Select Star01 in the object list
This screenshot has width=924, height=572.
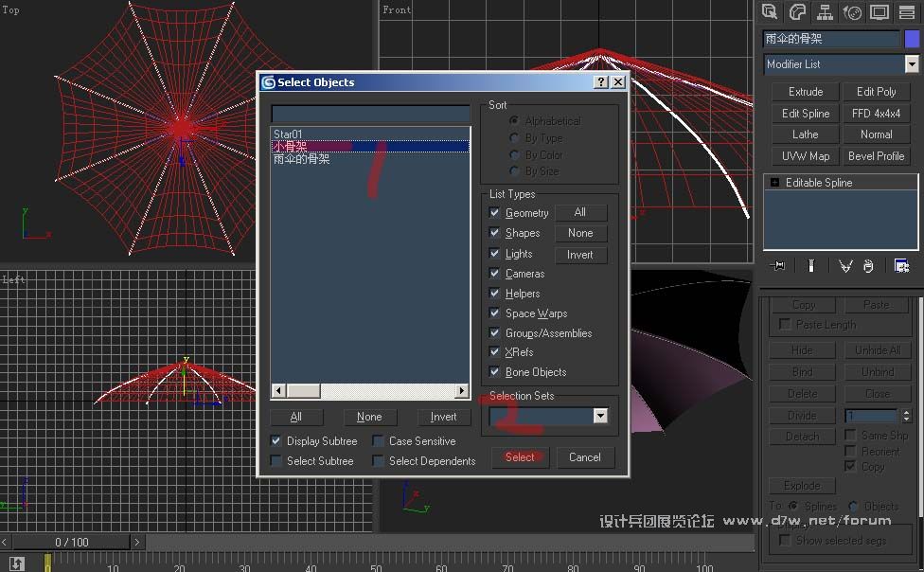[x=288, y=134]
